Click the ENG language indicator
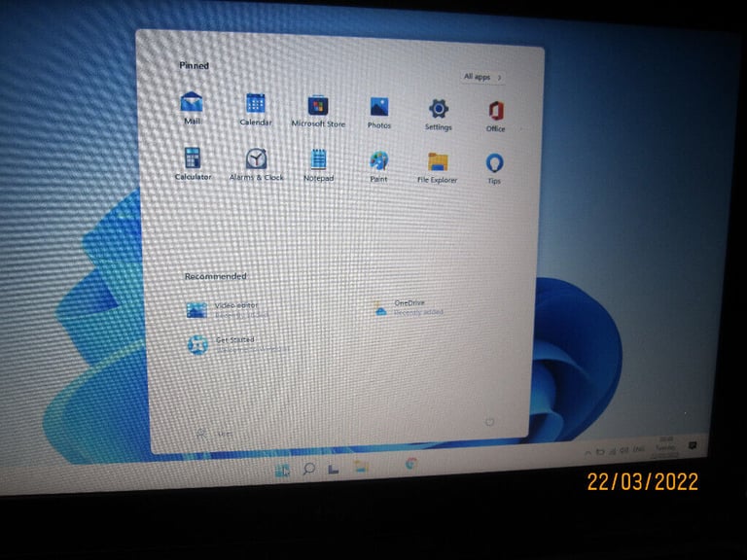Screen dimensions: 747x560 pyautogui.click(x=638, y=449)
